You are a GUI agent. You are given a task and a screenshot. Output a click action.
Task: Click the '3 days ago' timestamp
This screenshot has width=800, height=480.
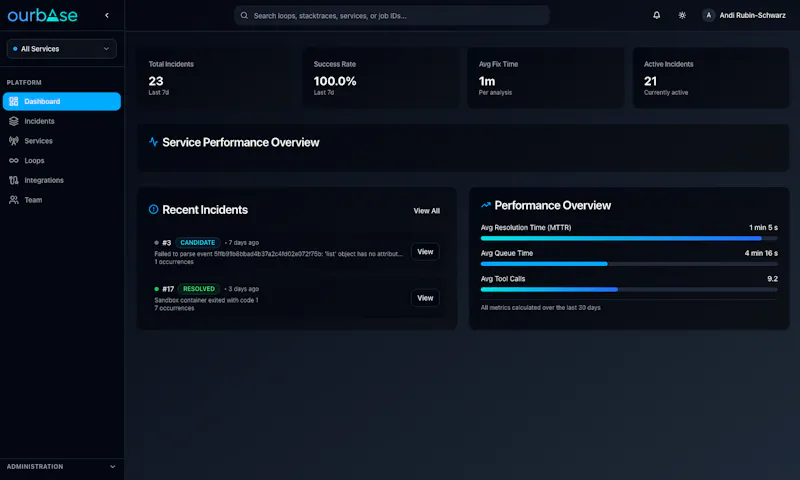pos(243,289)
